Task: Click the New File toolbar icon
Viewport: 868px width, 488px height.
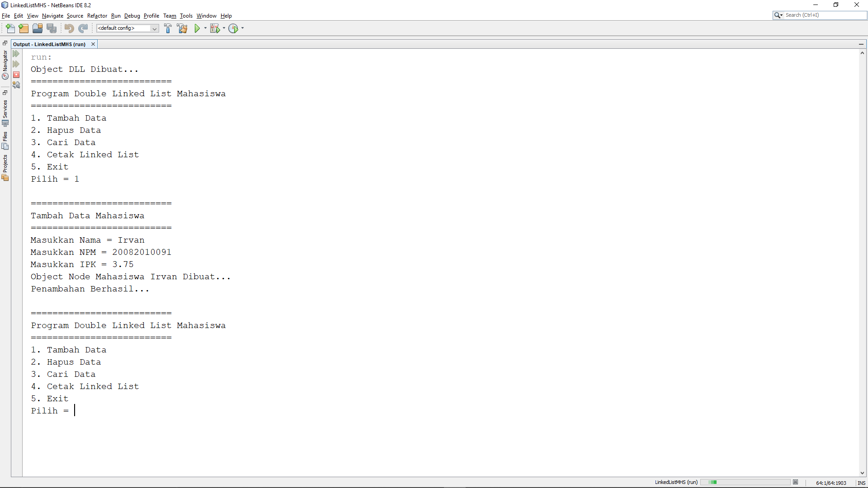Action: tap(10, 28)
